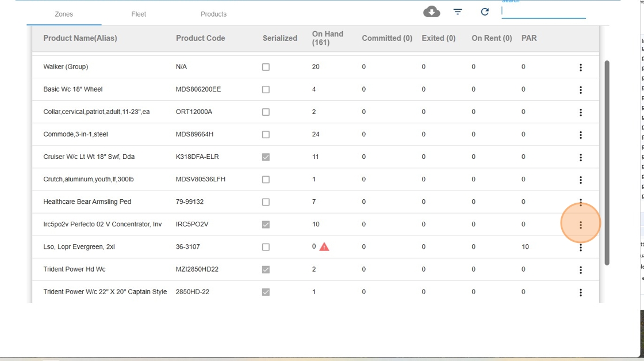Toggle Serialized checkbox for Healthcare Bear Armsling
The image size is (644, 361).
[266, 202]
